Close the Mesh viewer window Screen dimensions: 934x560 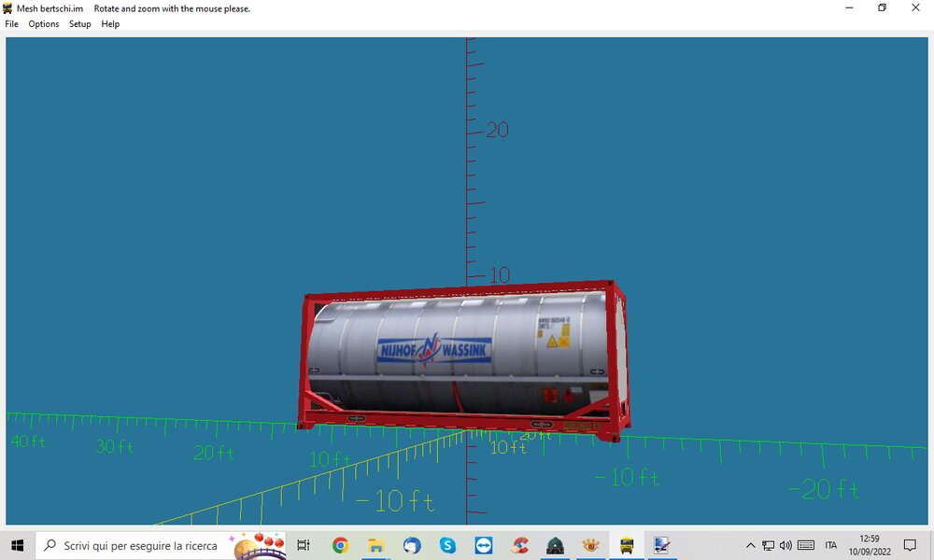(915, 7)
